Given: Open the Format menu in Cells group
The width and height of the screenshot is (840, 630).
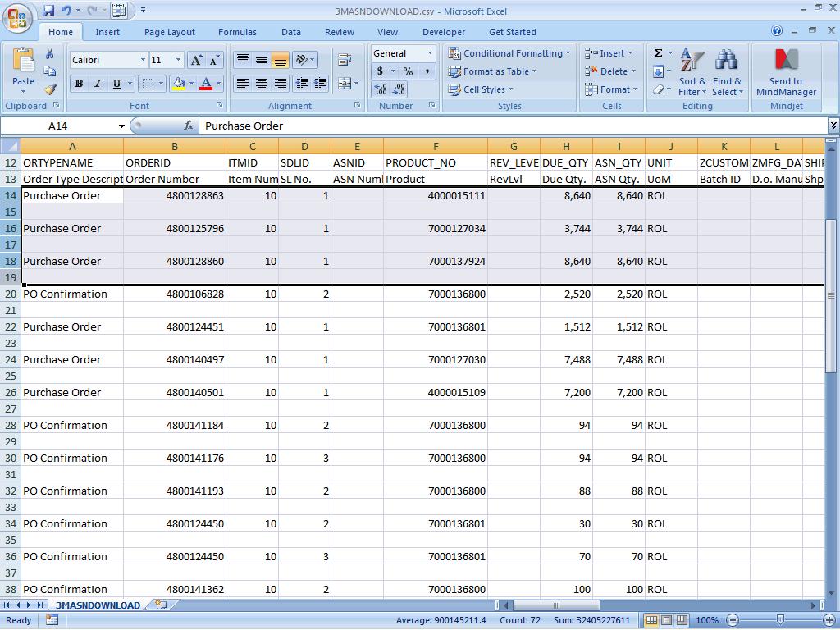Looking at the screenshot, I should (611, 89).
